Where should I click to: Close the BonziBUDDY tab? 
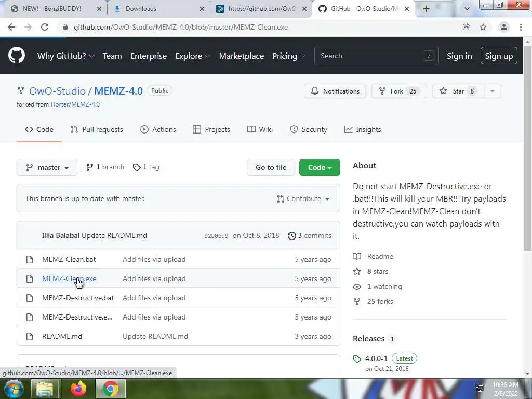99,9
